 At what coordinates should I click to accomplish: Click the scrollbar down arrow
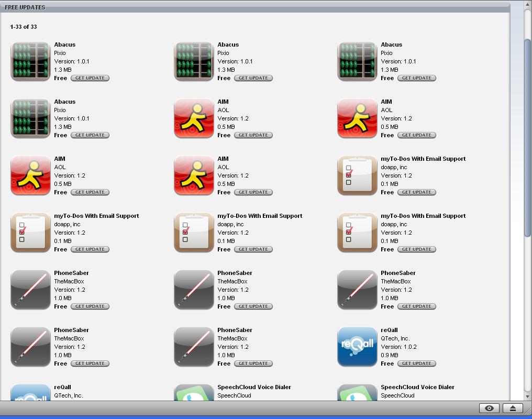(527, 396)
